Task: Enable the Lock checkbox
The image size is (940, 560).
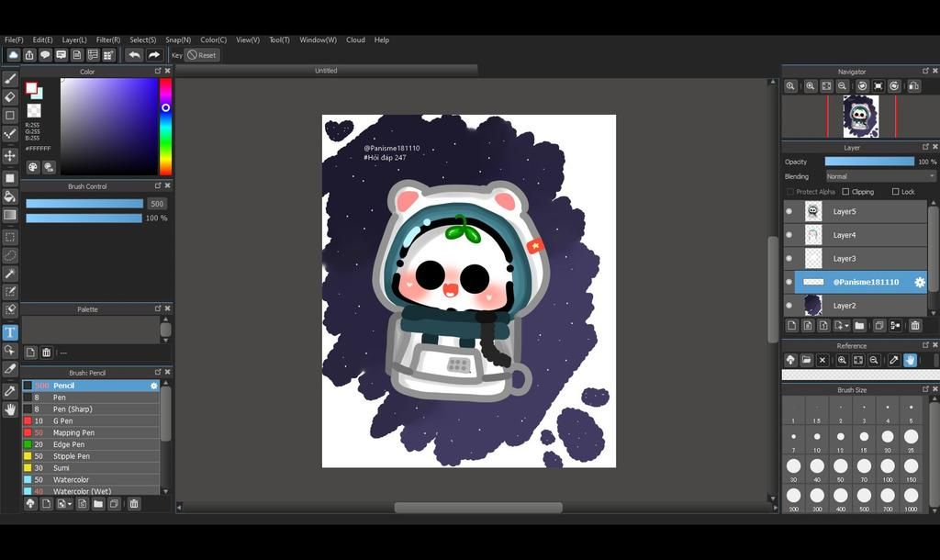Action: [895, 192]
